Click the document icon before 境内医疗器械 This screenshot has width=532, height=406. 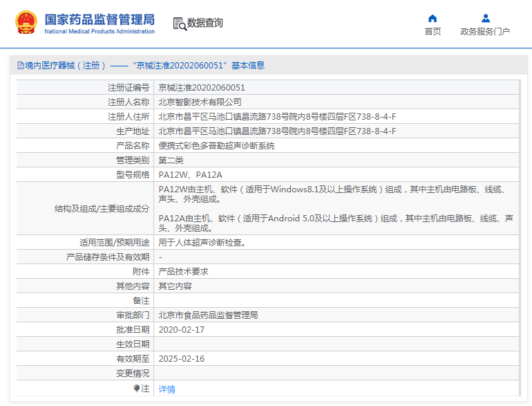[x=21, y=66]
